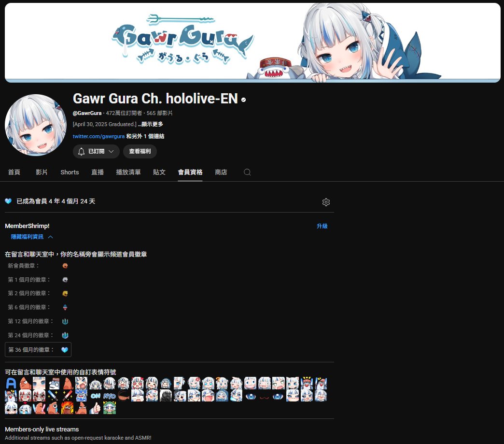Select the green-costume Gura emote
Viewport: 504px width, 444px height.
(110, 408)
